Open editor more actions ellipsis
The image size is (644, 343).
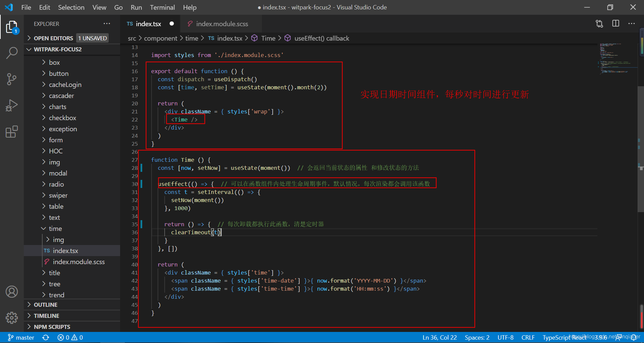[x=632, y=23]
